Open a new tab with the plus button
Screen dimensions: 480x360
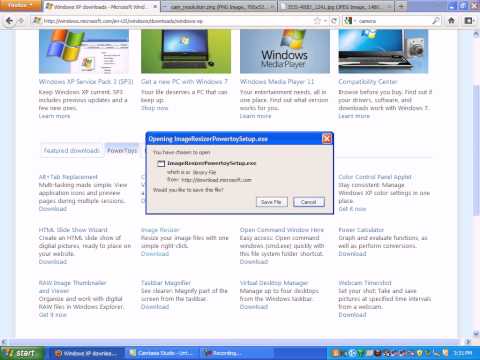[x=401, y=6]
